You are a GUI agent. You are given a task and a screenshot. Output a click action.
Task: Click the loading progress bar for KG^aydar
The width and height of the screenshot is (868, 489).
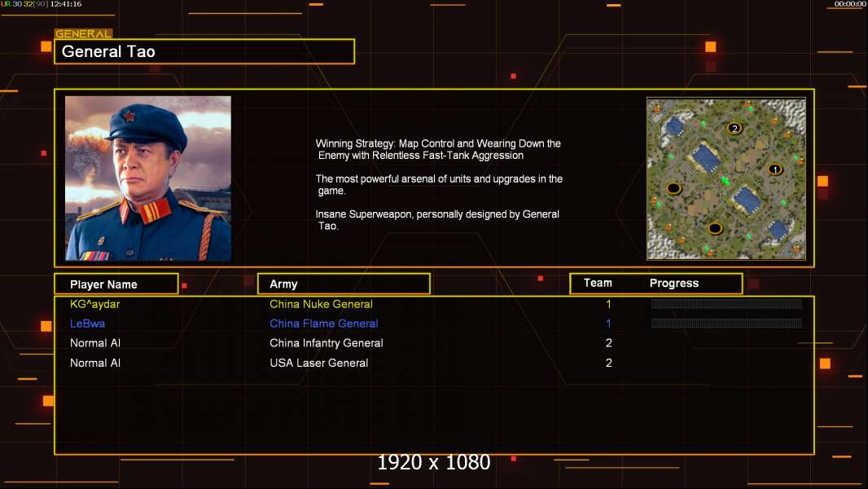point(726,303)
